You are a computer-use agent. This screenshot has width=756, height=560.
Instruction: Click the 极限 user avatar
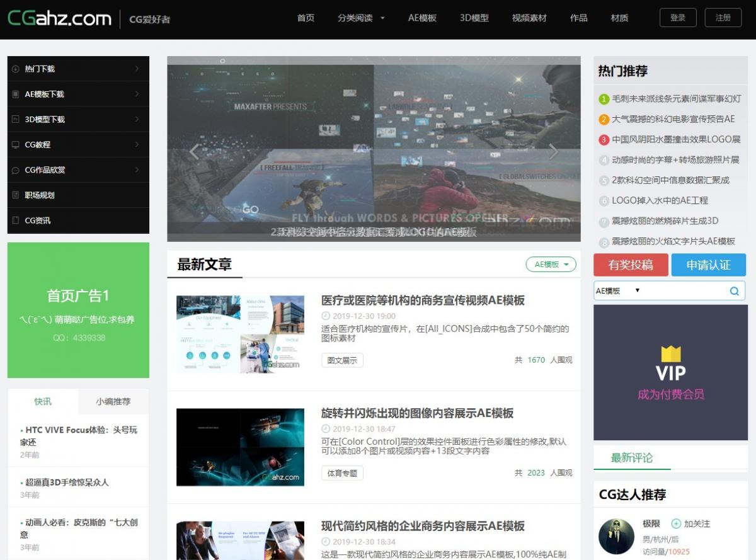[616, 536]
